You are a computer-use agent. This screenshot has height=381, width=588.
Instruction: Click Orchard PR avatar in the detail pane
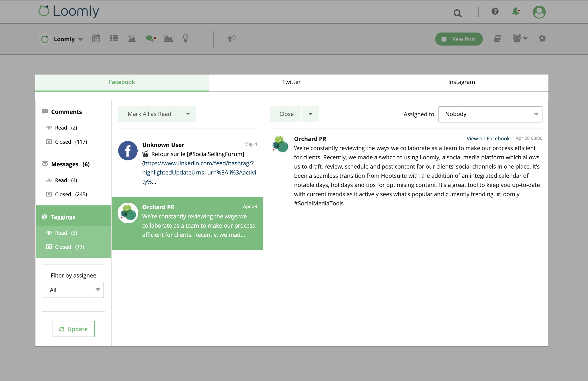pos(280,144)
